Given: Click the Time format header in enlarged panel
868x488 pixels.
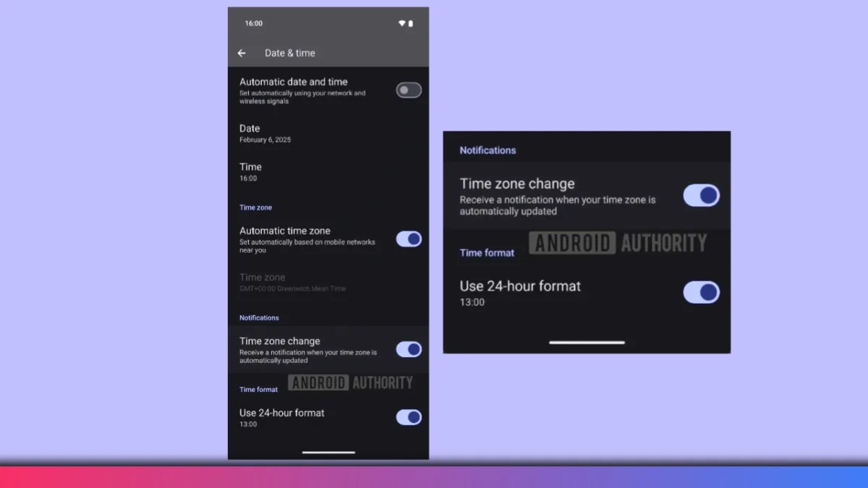Looking at the screenshot, I should (487, 253).
